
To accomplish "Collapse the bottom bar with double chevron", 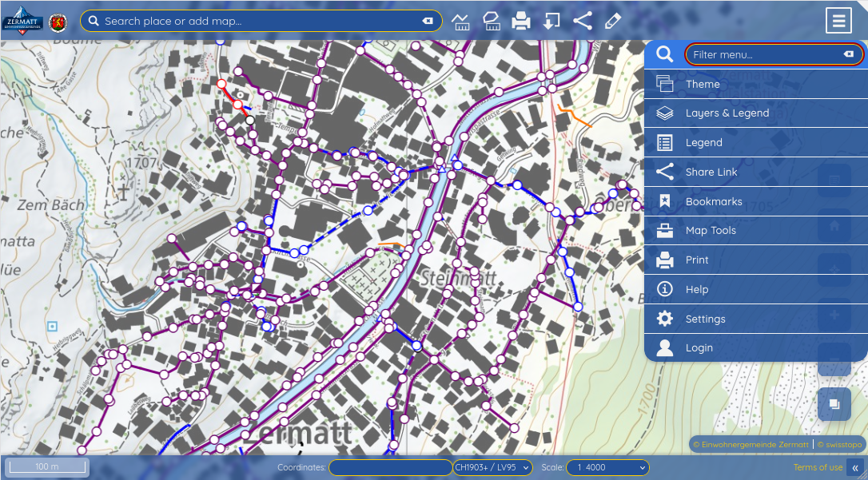I will pyautogui.click(x=855, y=468).
